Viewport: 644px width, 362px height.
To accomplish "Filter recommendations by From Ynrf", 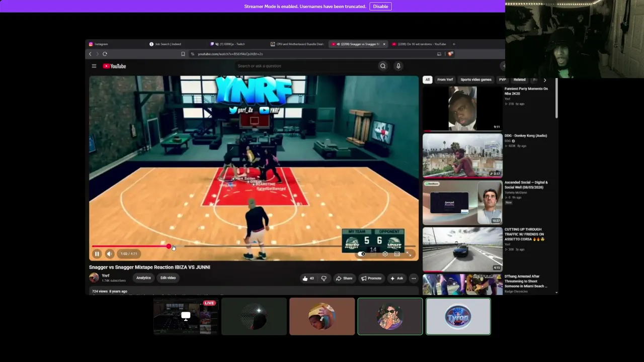I will (x=445, y=79).
